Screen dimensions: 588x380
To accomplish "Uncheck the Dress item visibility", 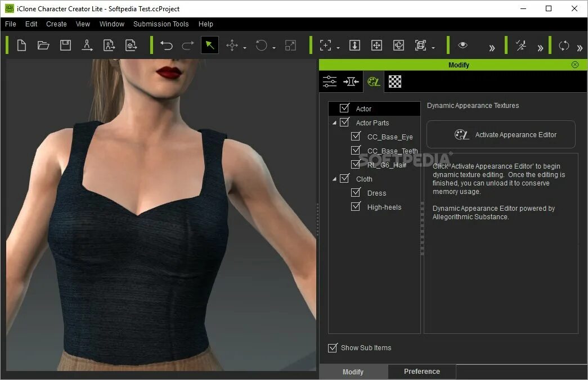I will click(x=356, y=193).
